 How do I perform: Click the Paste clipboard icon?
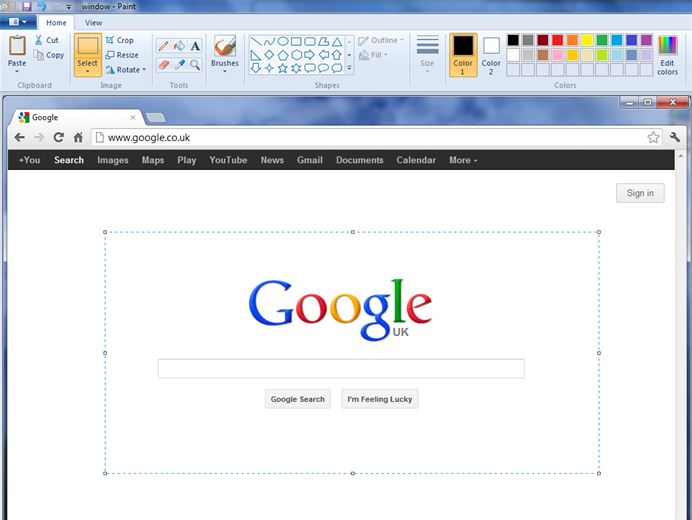point(17,45)
